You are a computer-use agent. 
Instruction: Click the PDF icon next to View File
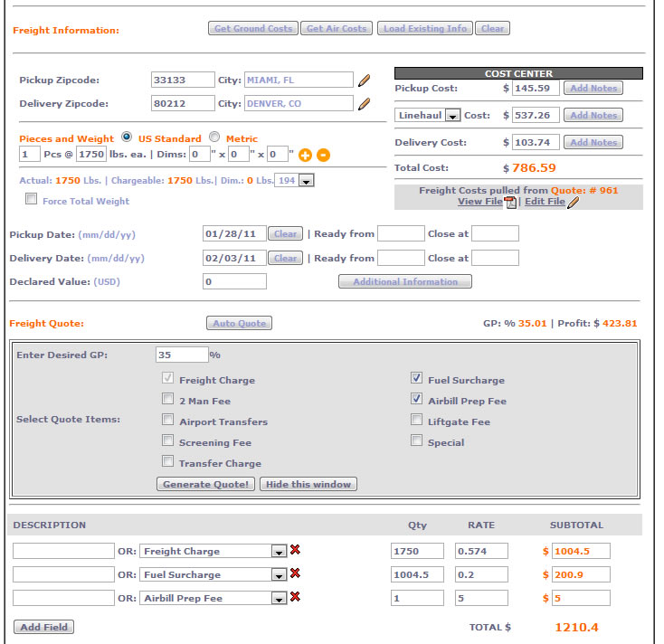coord(509,203)
